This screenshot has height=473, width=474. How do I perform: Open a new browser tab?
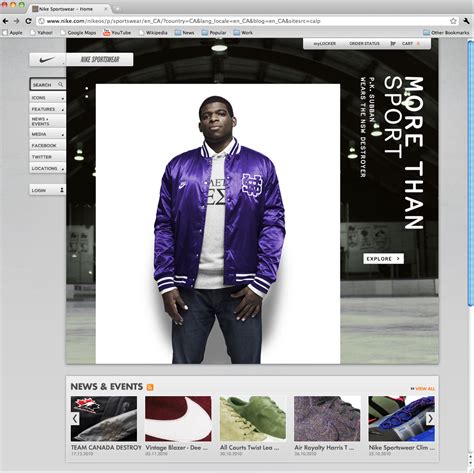117,9
